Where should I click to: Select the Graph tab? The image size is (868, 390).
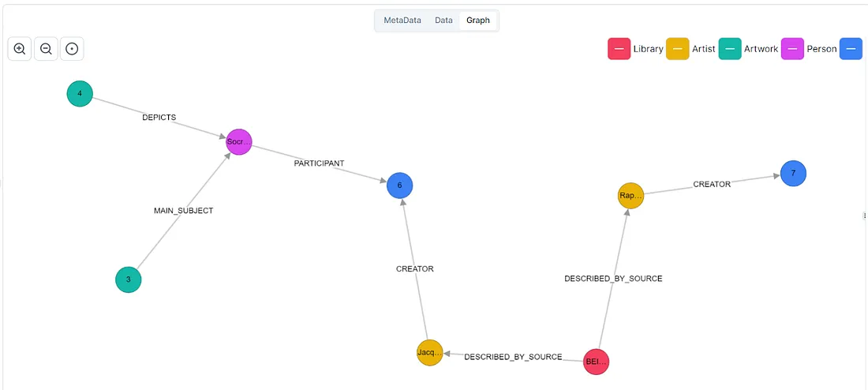click(x=477, y=20)
